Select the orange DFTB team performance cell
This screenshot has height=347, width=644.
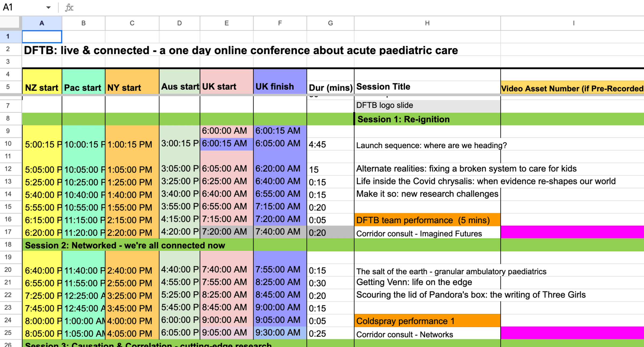click(427, 220)
